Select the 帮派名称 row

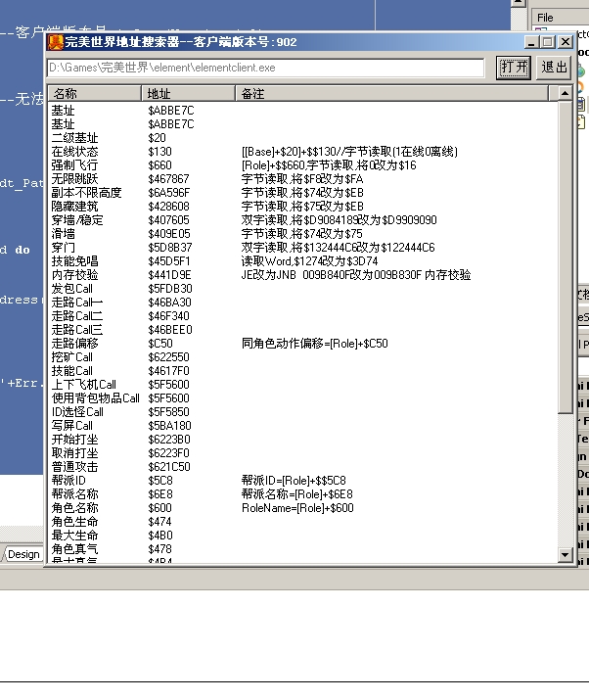(302, 494)
